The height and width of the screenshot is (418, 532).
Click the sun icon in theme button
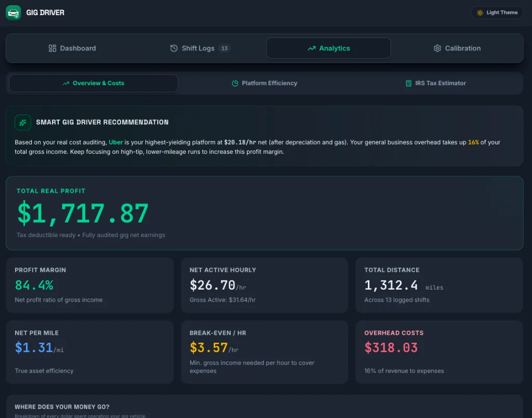[480, 12]
